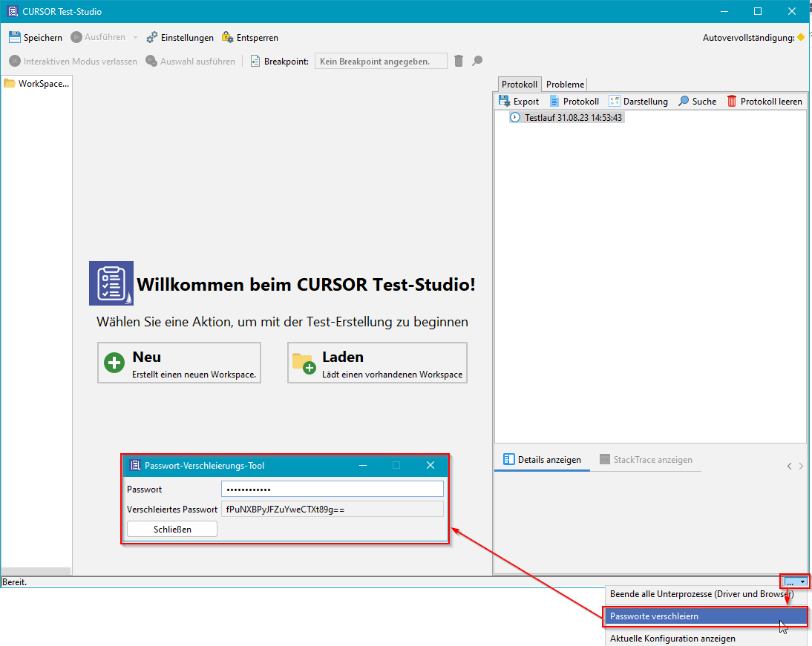Switch to the Probleme tab
812x646 pixels.
[x=565, y=85]
